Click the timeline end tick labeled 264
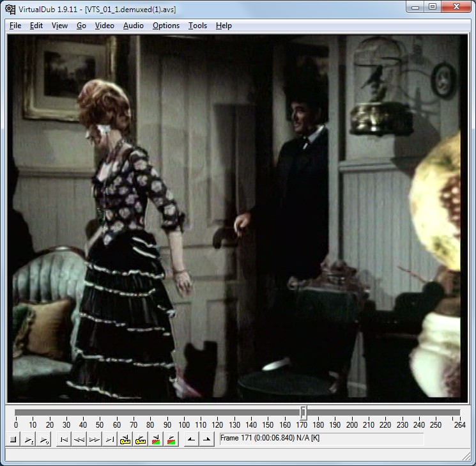Image resolution: width=476 pixels, height=466 pixels. [459, 424]
